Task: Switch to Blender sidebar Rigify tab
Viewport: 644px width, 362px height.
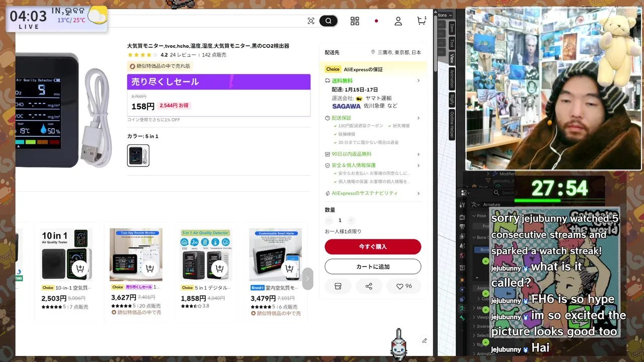Action: pyautogui.click(x=452, y=99)
